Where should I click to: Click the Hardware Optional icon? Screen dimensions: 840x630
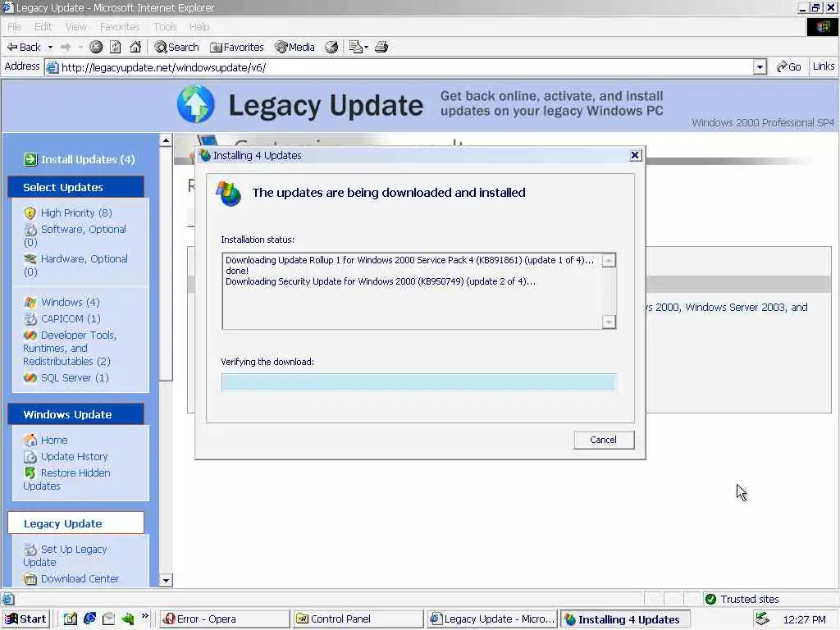[30, 259]
